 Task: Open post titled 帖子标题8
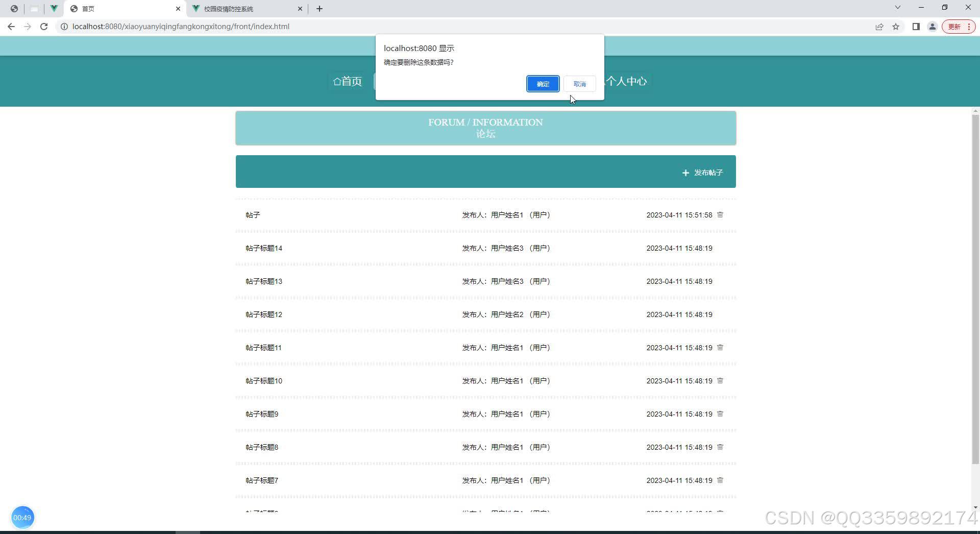pyautogui.click(x=262, y=447)
